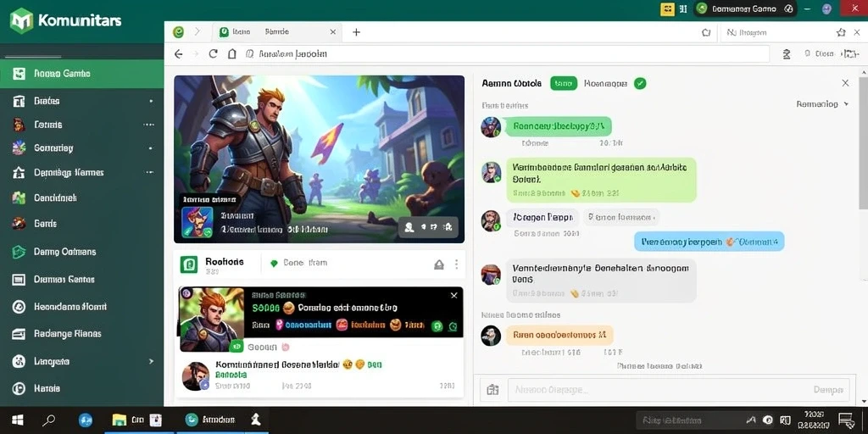Click the P enon Ioonaoes chip in the chat
The height and width of the screenshot is (434, 868).
click(621, 217)
